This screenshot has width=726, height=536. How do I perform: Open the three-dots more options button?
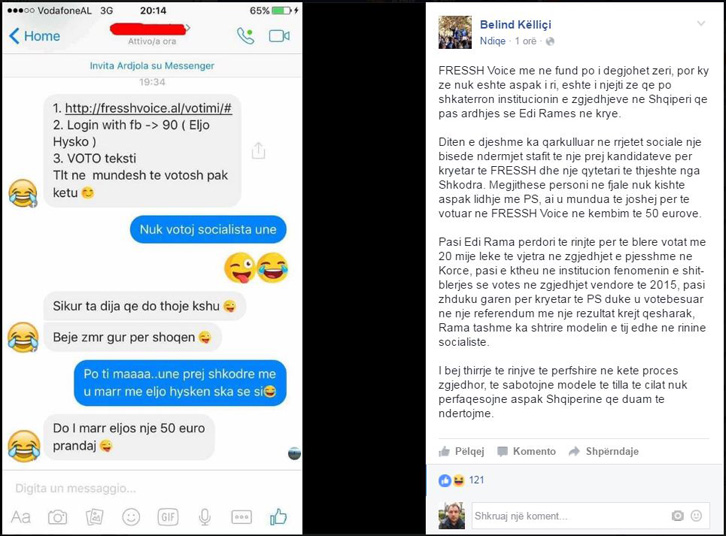point(242,517)
